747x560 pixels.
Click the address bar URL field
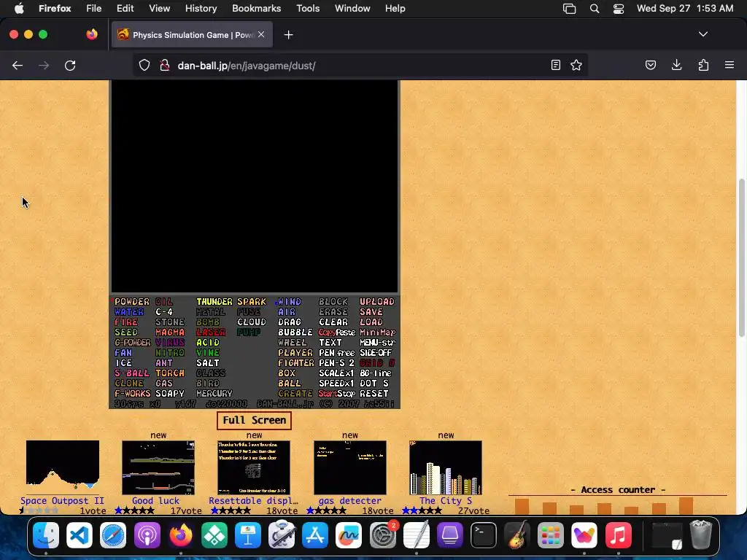[360, 65]
